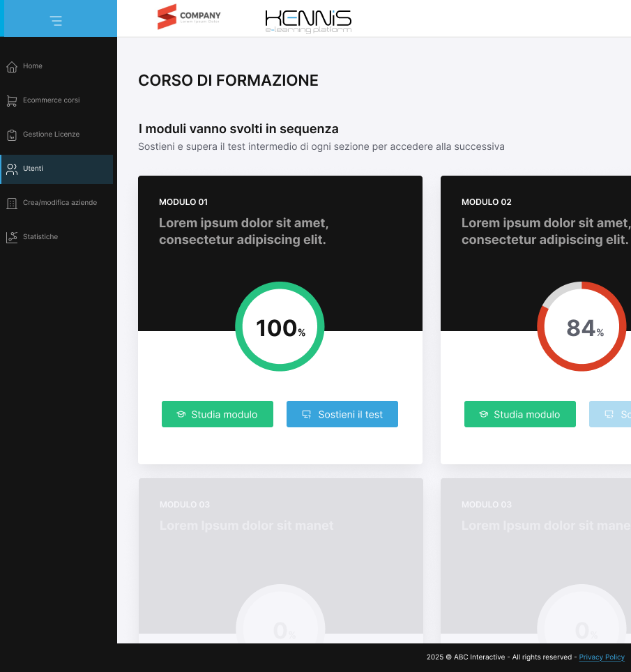Click the red Company logo

[189, 17]
